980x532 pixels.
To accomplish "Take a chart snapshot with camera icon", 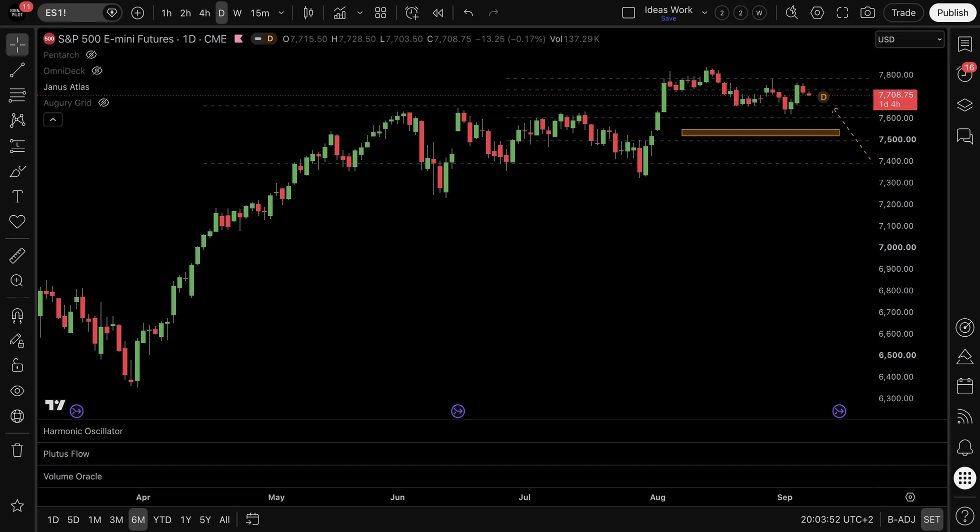I will click(x=867, y=13).
